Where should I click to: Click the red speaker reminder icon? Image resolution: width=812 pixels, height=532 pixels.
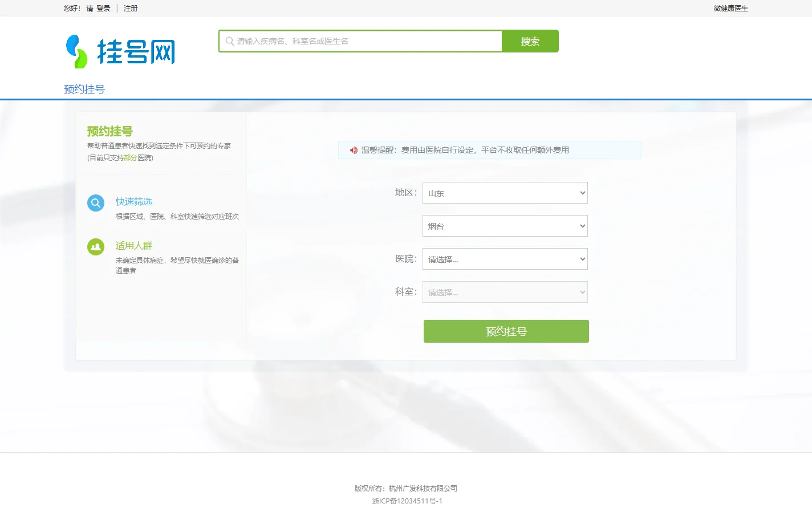[354, 150]
